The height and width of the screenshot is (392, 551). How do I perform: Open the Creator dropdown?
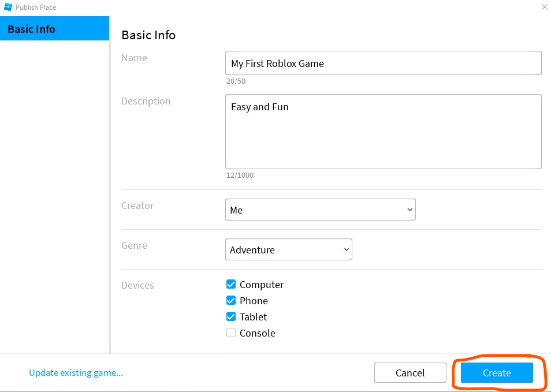[320, 210]
